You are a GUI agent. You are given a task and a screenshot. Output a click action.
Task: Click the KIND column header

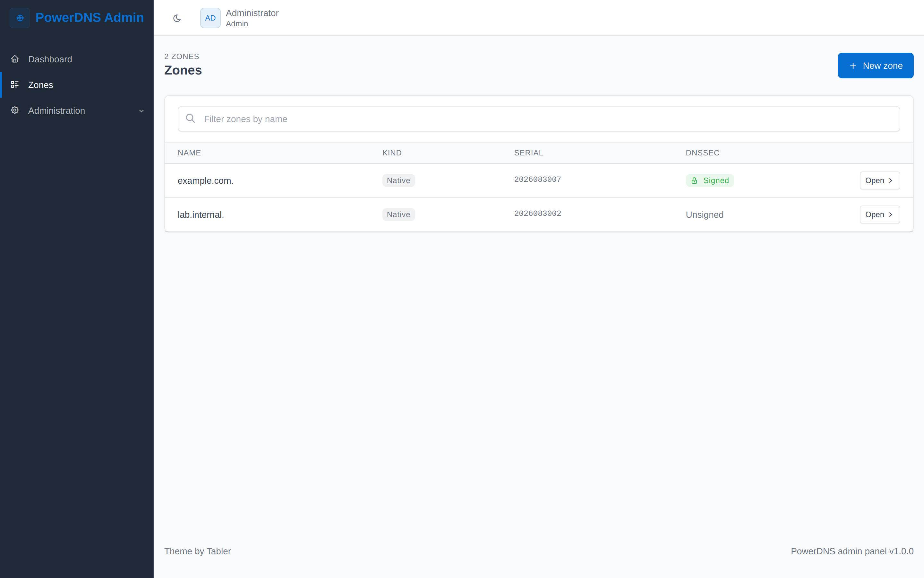pyautogui.click(x=392, y=153)
